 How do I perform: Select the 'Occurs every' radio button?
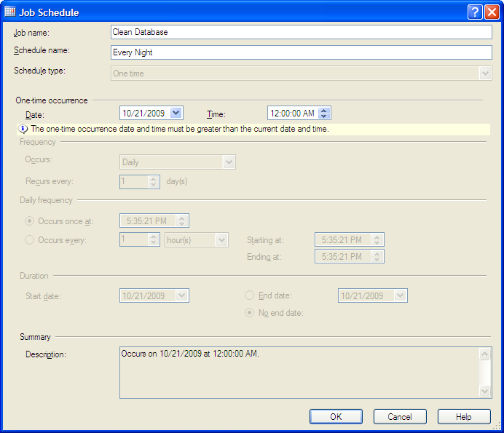tap(30, 239)
